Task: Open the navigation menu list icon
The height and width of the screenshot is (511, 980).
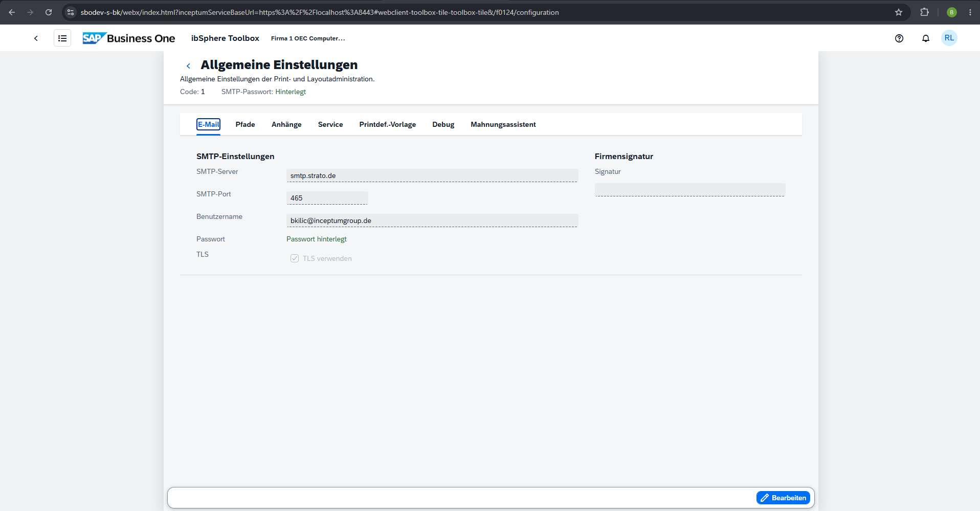Action: [x=62, y=38]
